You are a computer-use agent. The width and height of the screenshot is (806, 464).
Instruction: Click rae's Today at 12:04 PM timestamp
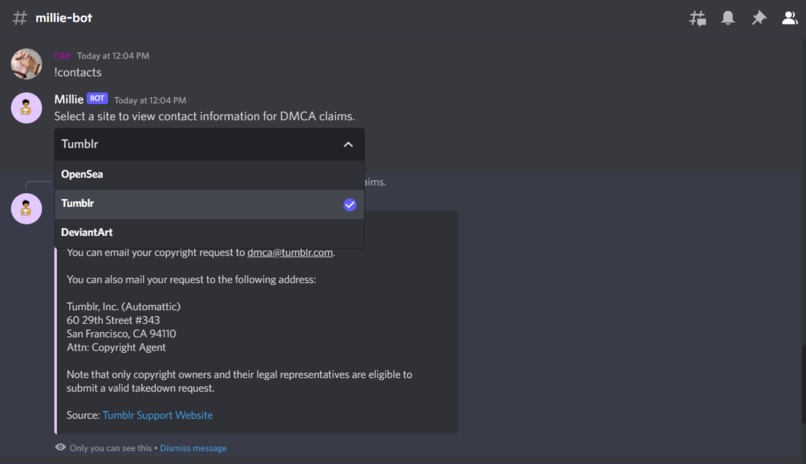113,55
